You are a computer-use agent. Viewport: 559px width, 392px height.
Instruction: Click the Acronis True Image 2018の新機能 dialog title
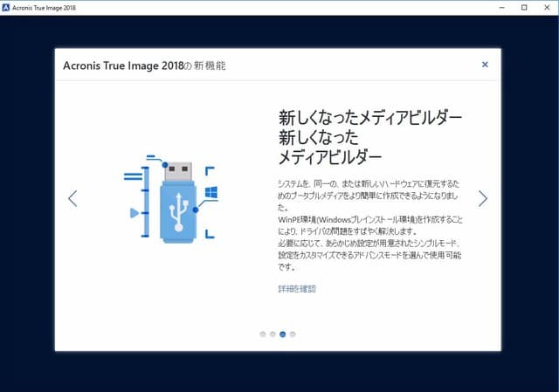coord(144,65)
